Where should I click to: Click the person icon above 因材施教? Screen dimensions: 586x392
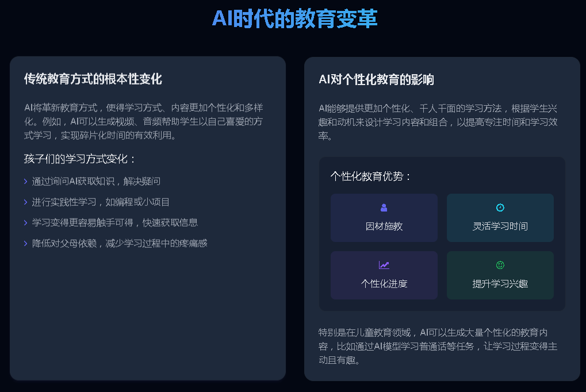click(x=384, y=207)
